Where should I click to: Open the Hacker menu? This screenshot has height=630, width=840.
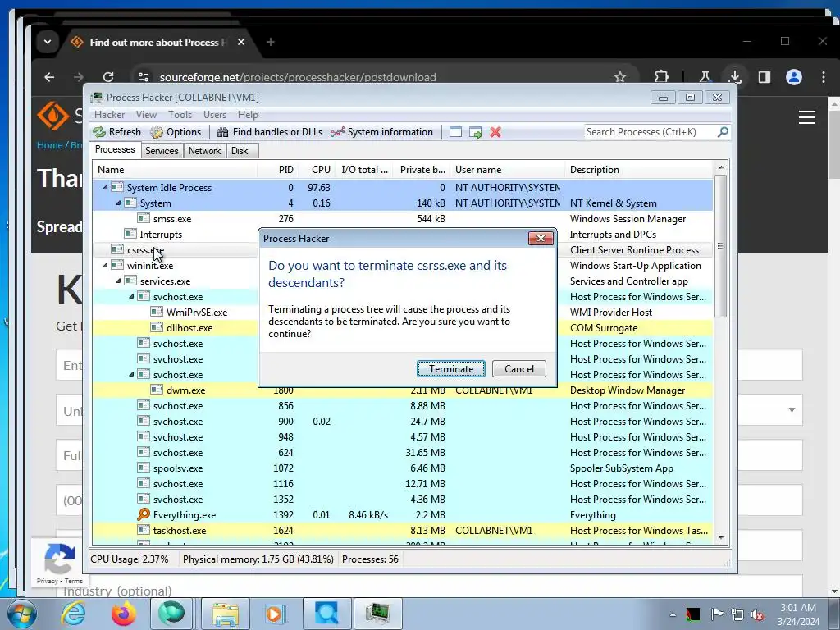tap(109, 115)
